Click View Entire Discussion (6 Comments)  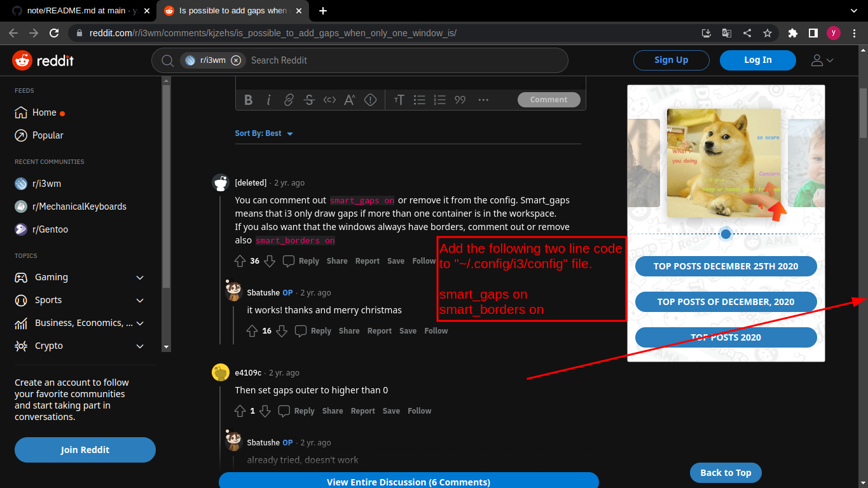click(409, 482)
